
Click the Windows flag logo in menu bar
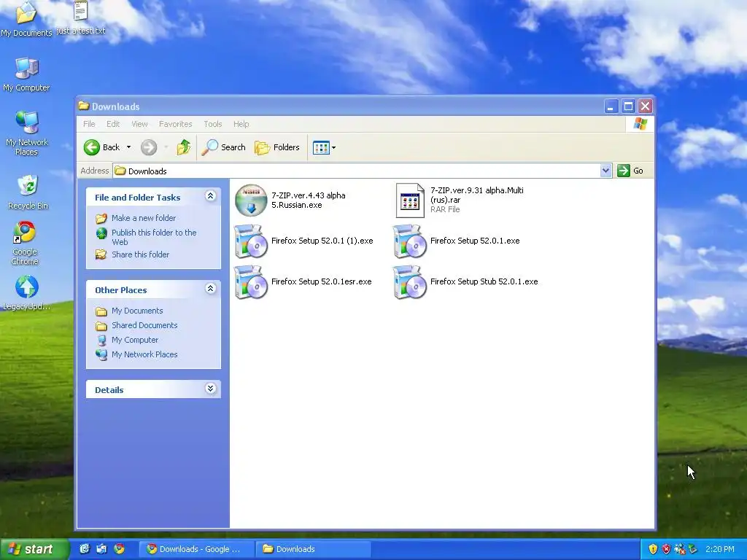640,124
